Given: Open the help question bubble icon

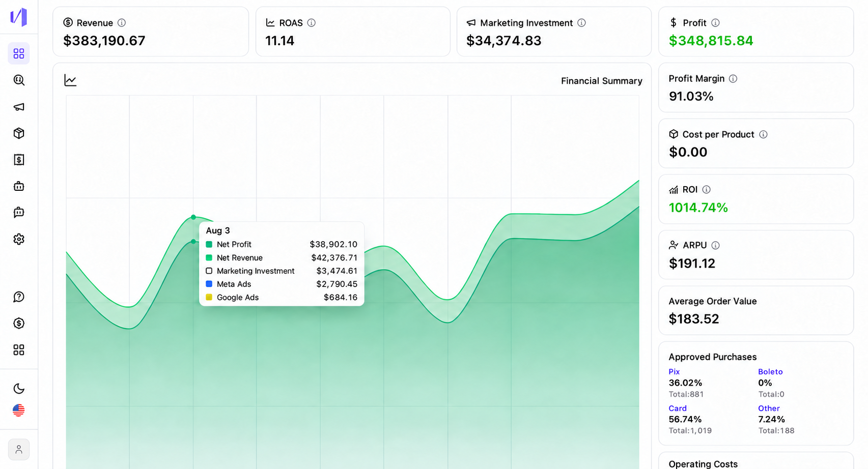Looking at the screenshot, I should tap(19, 297).
